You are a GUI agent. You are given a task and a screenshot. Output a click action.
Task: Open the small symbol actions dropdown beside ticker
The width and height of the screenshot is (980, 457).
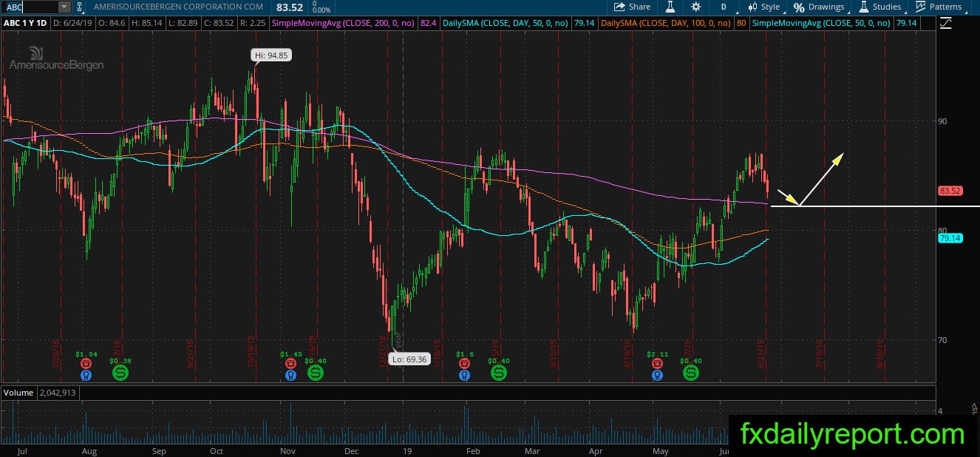(81, 7)
